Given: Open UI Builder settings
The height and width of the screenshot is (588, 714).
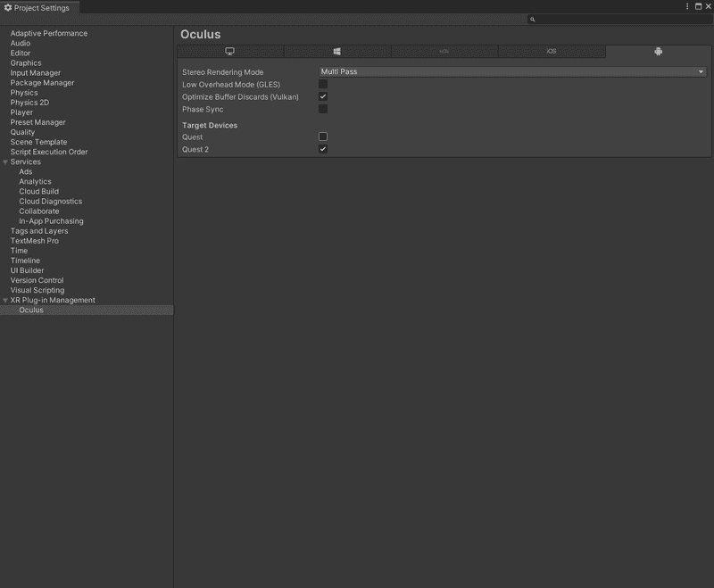Looking at the screenshot, I should pyautogui.click(x=27, y=270).
